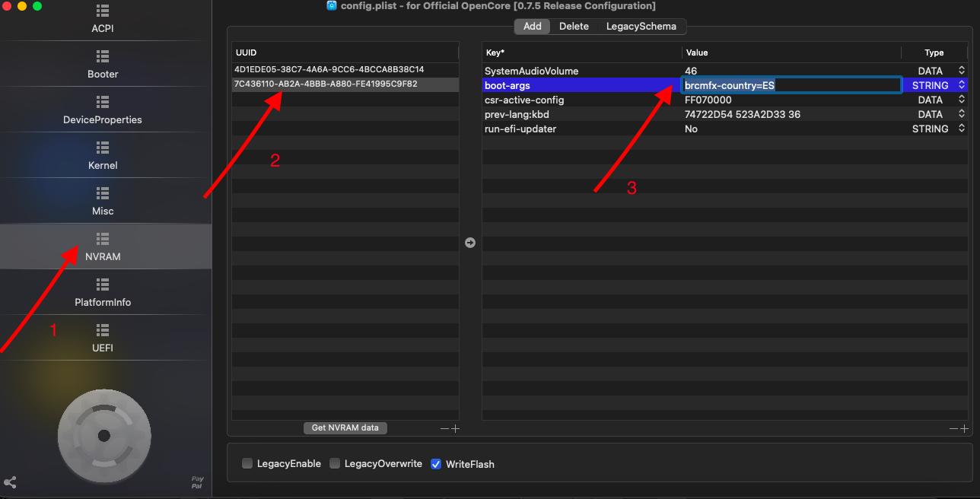
Task: Open the UEFI section in sidebar
Action: point(103,338)
